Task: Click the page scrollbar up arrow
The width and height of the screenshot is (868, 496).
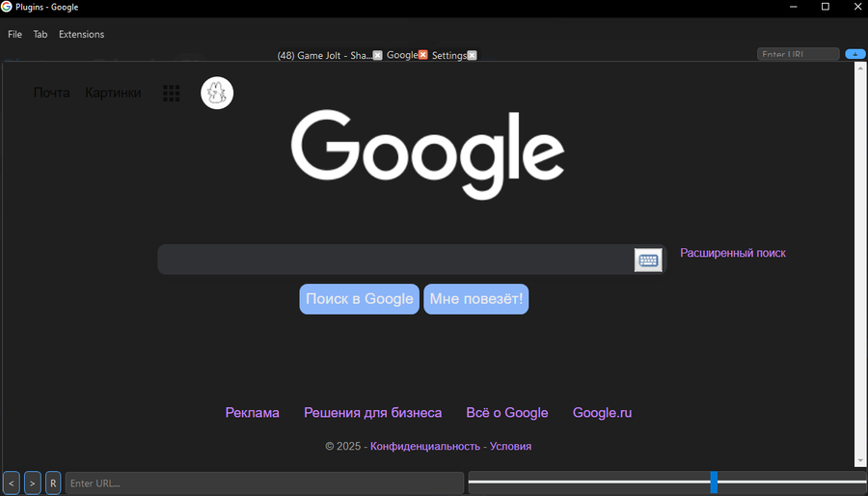Action: tap(860, 69)
